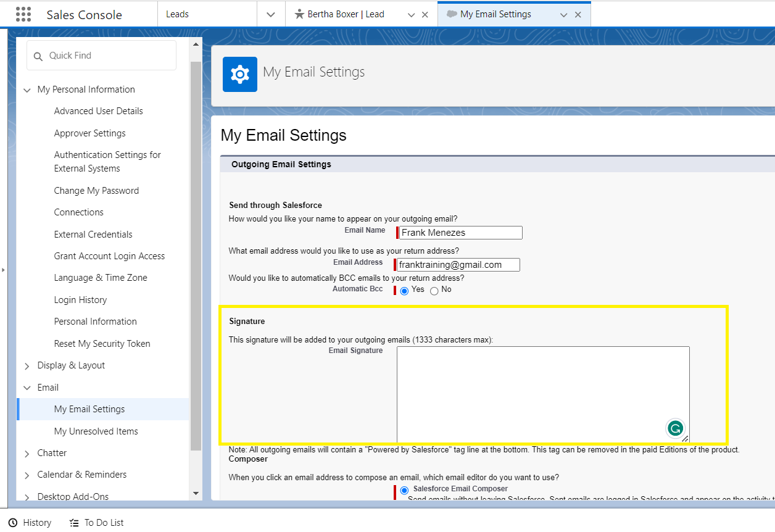Image resolution: width=775 pixels, height=532 pixels.
Task: Go to Change My Password
Action: tap(96, 191)
